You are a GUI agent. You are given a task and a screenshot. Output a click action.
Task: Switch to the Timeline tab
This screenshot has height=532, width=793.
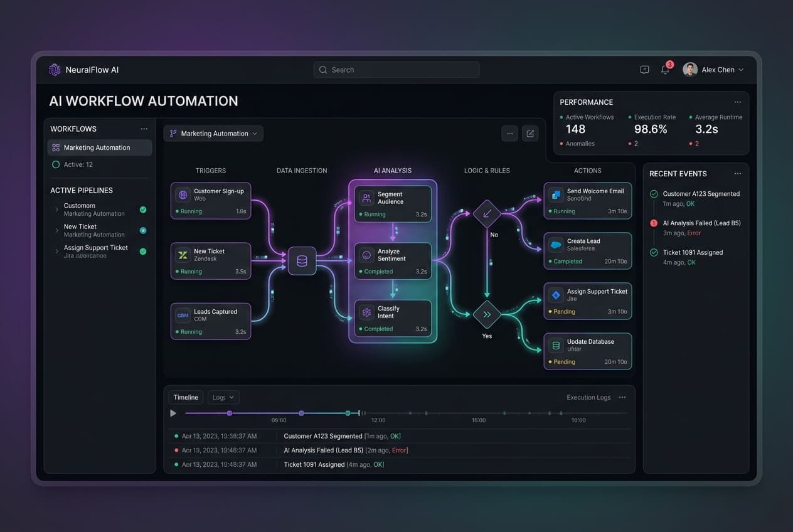pos(186,397)
